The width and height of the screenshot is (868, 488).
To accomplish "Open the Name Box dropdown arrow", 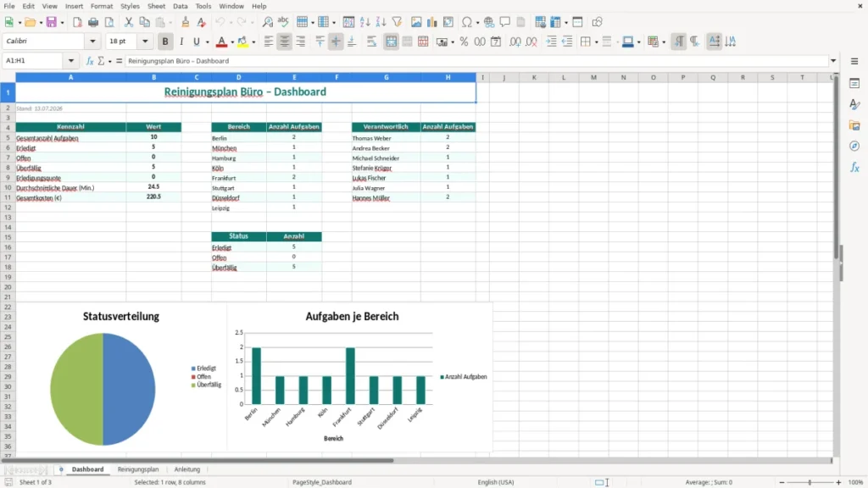I will [71, 61].
